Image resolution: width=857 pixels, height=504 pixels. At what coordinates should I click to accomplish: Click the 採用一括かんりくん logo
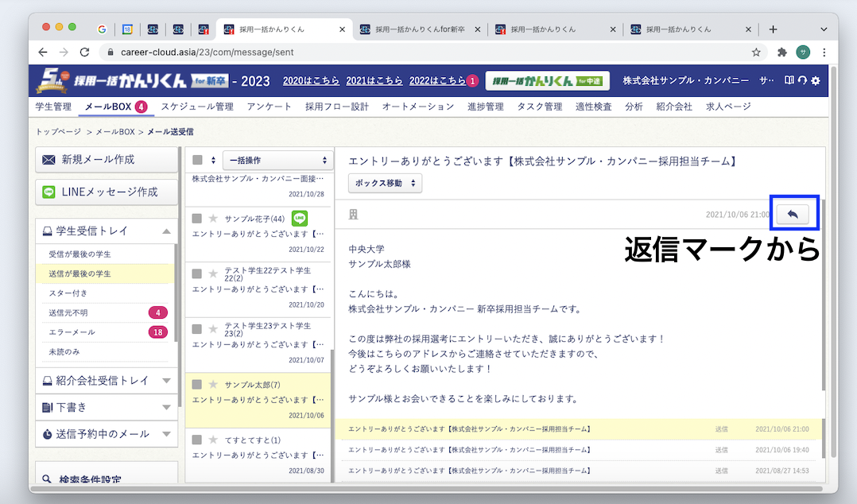(x=130, y=80)
